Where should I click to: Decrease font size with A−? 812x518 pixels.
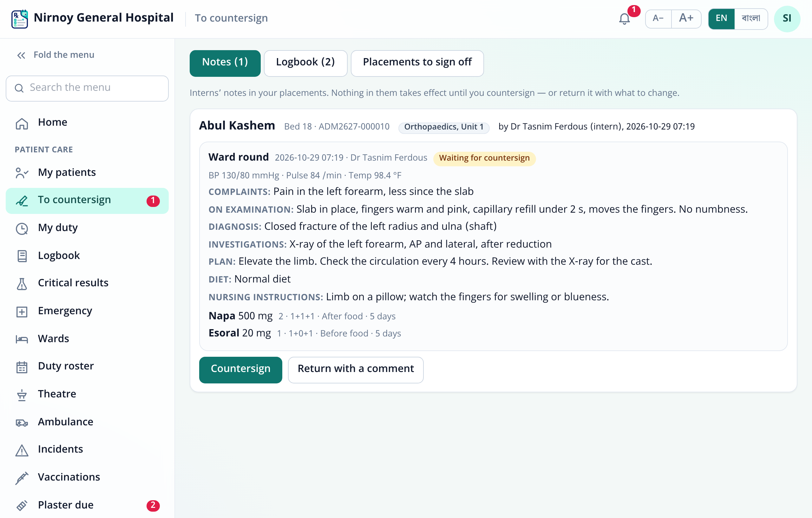658,18
